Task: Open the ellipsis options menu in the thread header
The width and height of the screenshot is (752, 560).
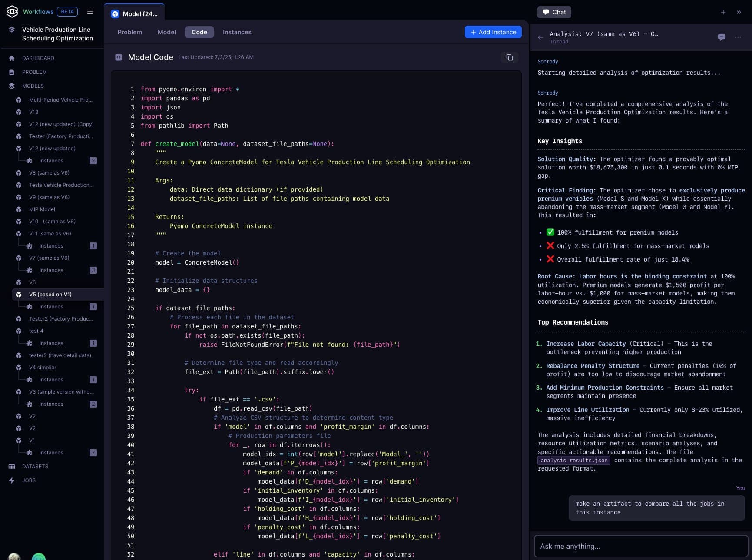Action: tap(738, 38)
